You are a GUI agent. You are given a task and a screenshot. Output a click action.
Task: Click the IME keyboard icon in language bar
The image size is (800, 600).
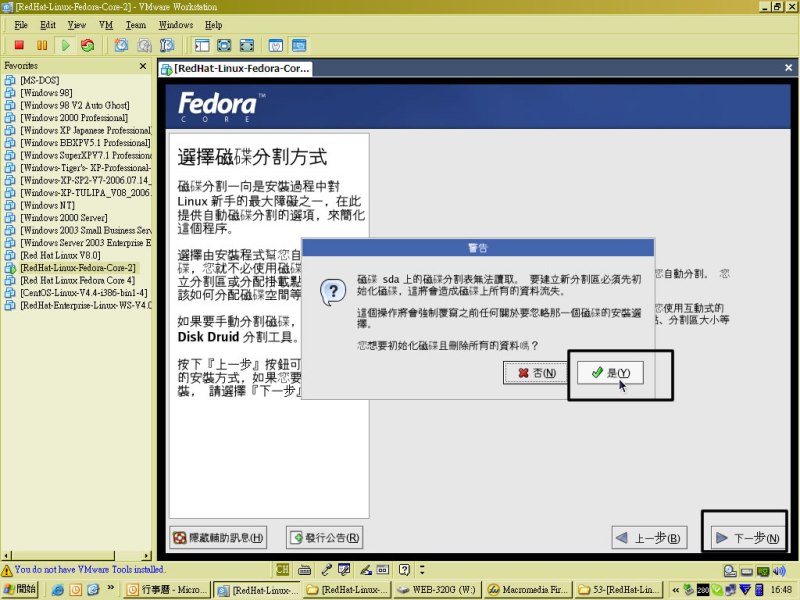pyautogui.click(x=305, y=570)
